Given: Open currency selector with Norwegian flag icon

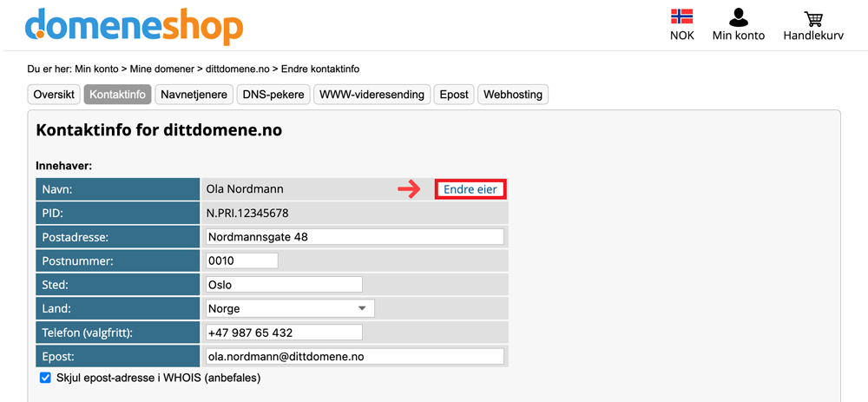Looking at the screenshot, I should tap(681, 25).
